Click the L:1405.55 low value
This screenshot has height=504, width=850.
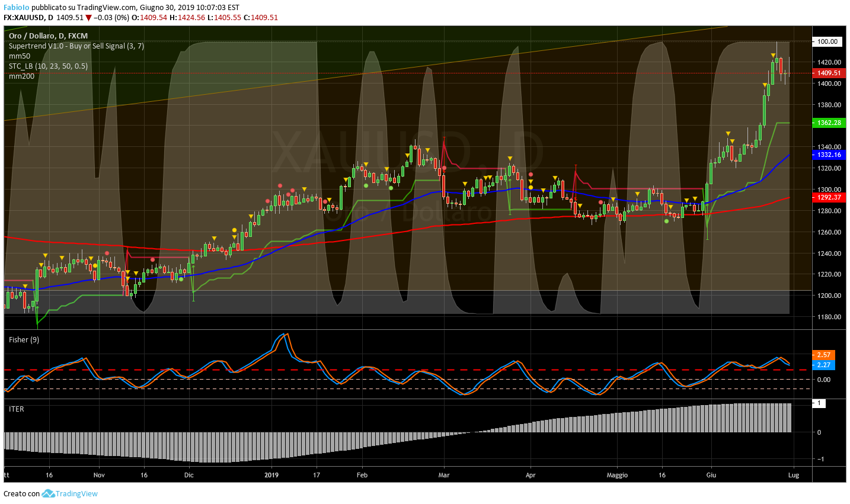click(x=224, y=18)
